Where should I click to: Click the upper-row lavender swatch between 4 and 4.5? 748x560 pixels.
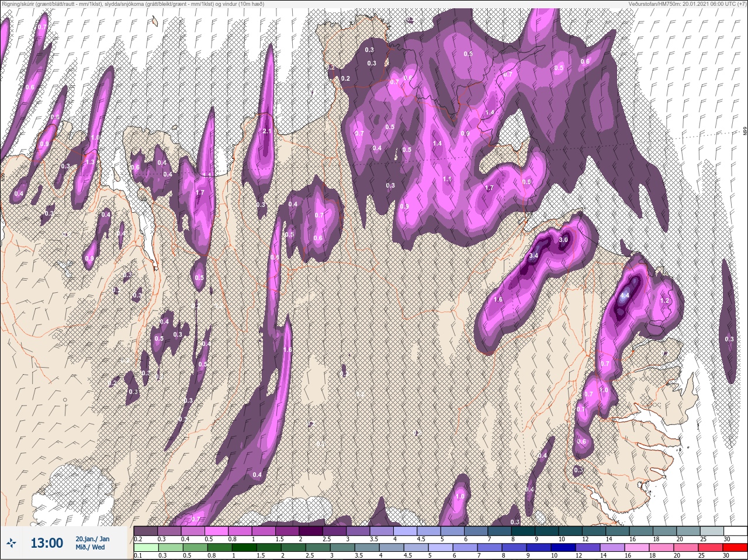click(405, 531)
